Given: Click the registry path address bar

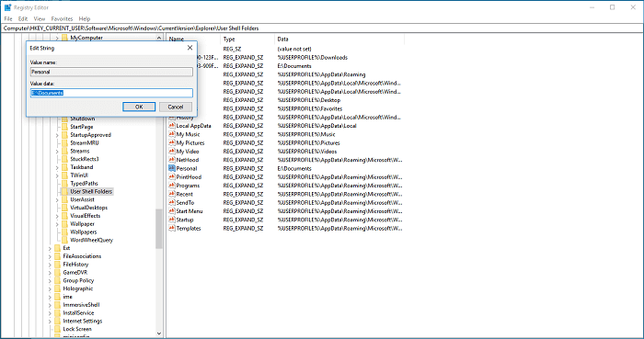Looking at the screenshot, I should pos(322,28).
